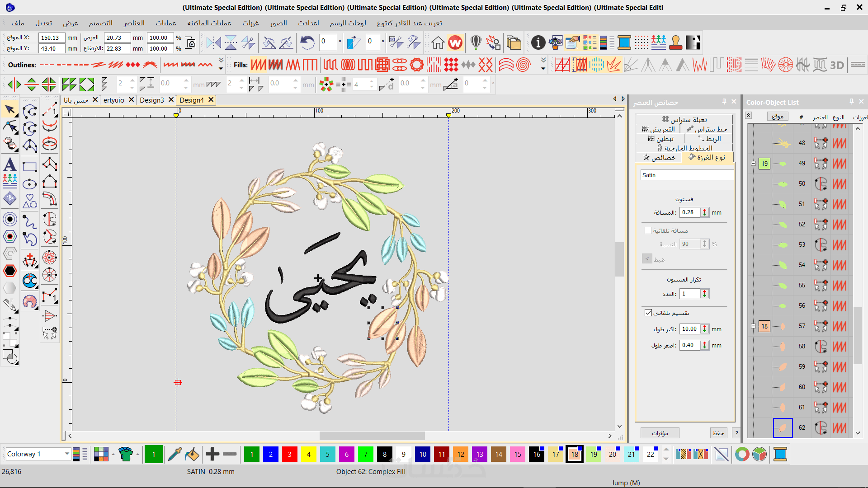The height and width of the screenshot is (488, 868).
Task: Select the arrow selection tool
Action: point(9,110)
